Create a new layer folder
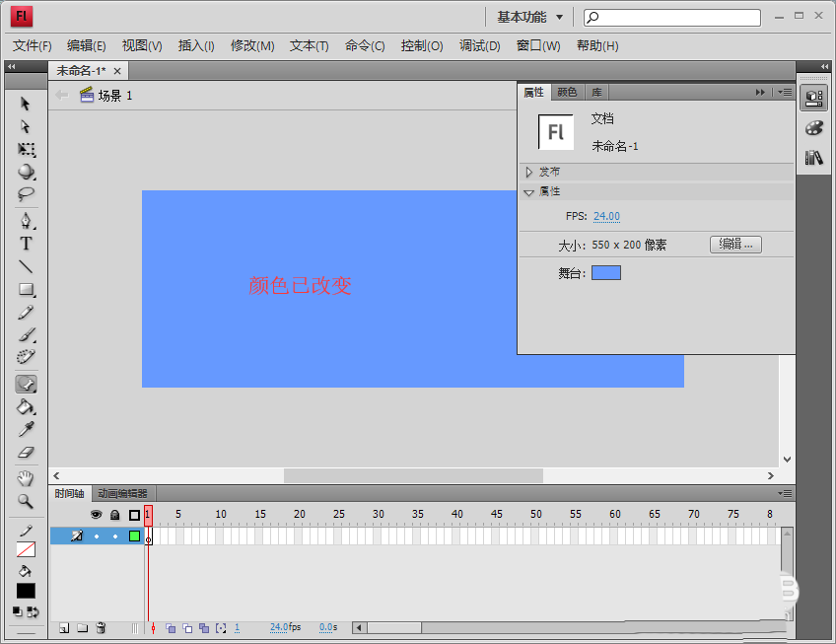Viewport: 836px width, 644px height. coord(82,628)
